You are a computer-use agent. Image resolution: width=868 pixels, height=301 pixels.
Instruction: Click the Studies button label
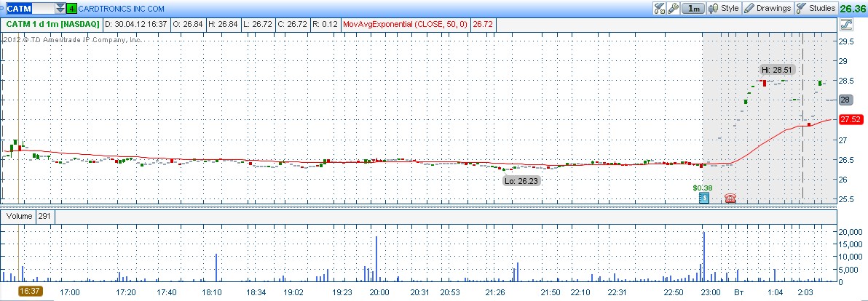822,8
